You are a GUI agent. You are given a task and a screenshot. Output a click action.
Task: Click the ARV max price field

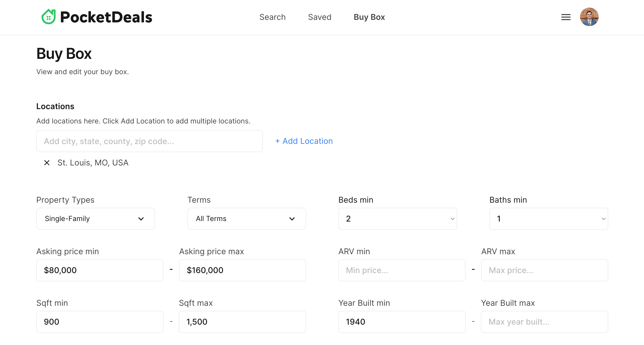tap(544, 270)
